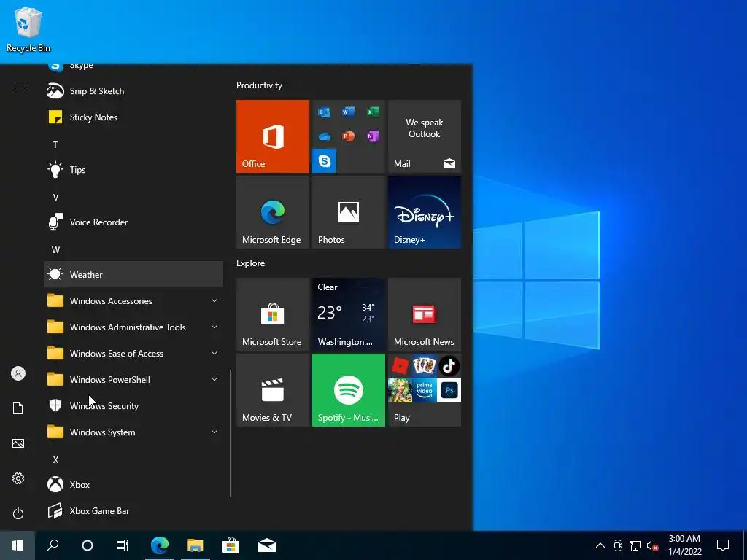This screenshot has width=747, height=560.
Task: Show hidden system tray icons
Action: (x=600, y=545)
